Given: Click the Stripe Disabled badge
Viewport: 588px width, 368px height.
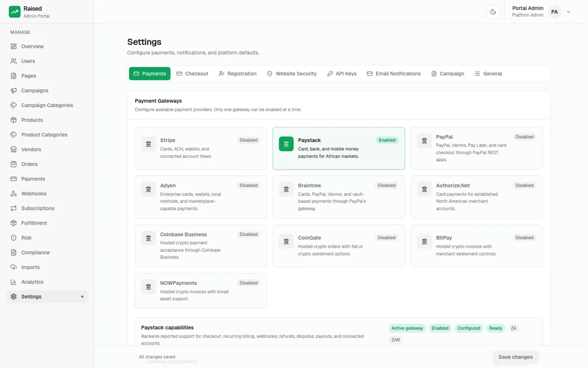Looking at the screenshot, I should click(249, 140).
